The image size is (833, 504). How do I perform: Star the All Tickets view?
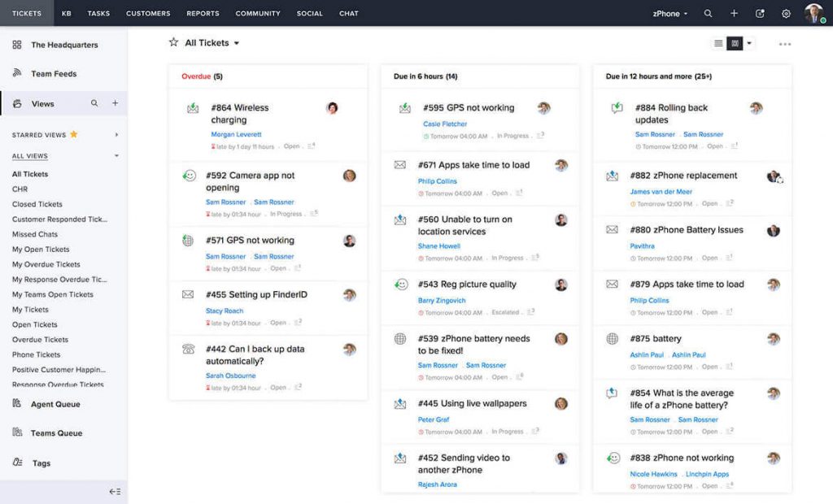(172, 42)
